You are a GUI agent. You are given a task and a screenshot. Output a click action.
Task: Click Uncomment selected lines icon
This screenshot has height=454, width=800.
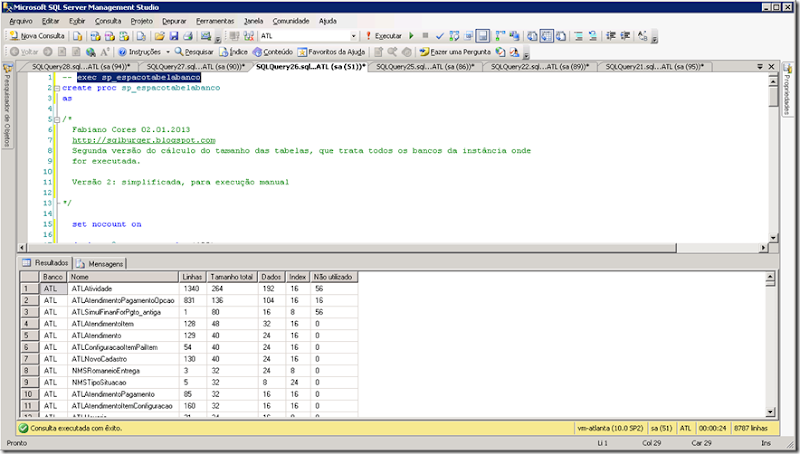pos(593,36)
